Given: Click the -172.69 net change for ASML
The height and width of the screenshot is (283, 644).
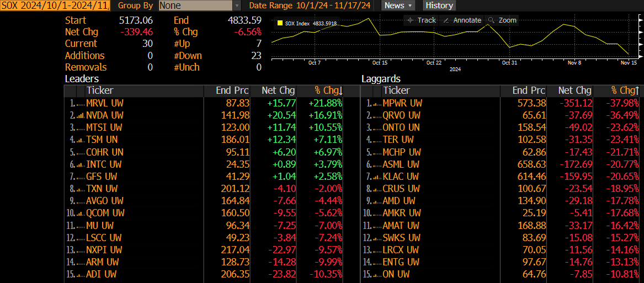Looking at the screenshot, I should point(575,165).
